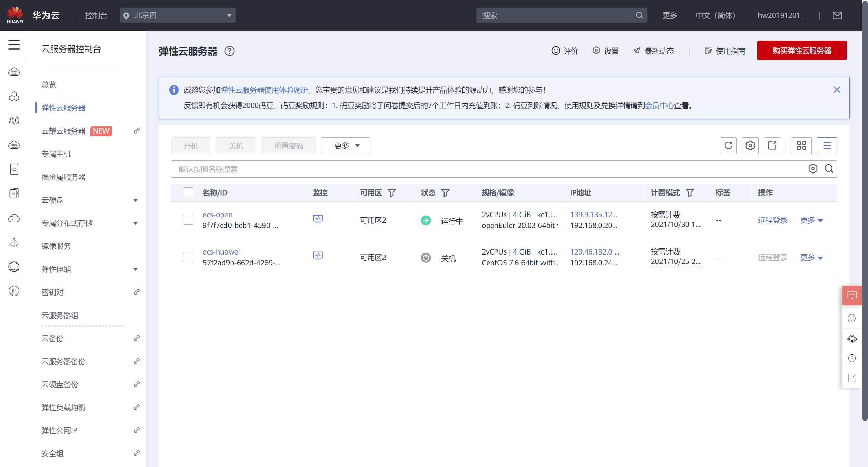Filter by 计费模式 column funnel
The width and height of the screenshot is (868, 467).
pos(690,193)
